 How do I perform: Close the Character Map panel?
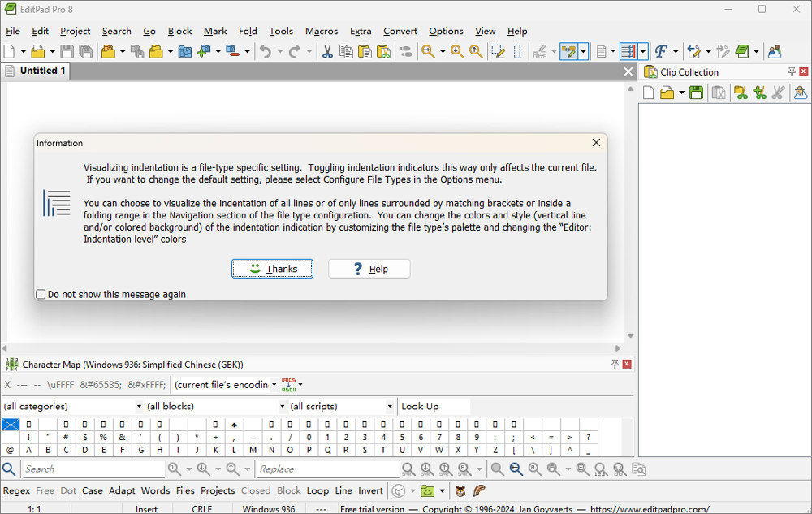click(x=627, y=364)
